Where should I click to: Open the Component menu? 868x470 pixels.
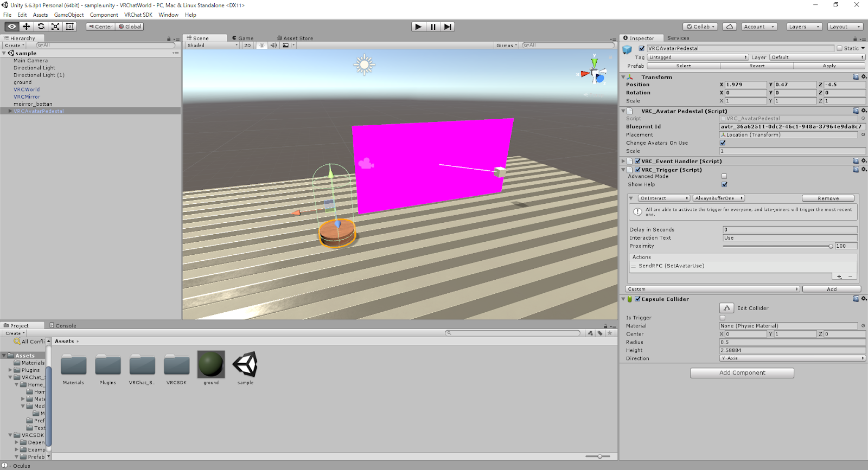104,15
